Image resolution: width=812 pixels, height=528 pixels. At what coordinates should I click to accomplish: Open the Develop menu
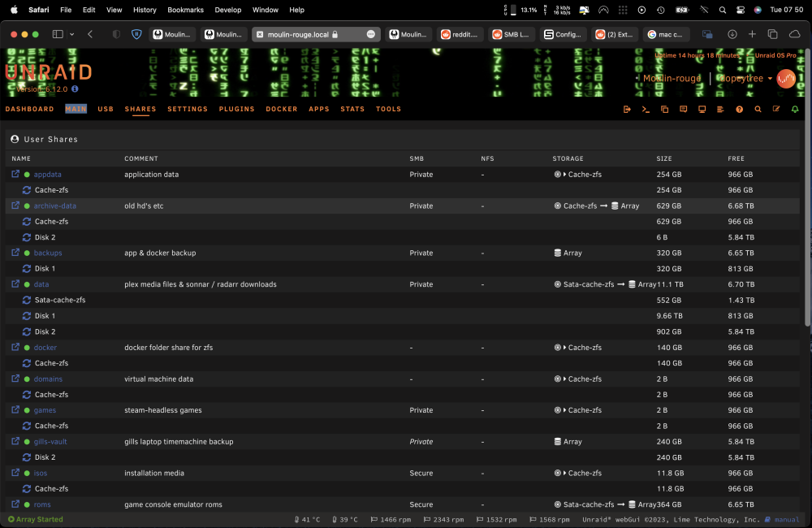[x=228, y=10]
